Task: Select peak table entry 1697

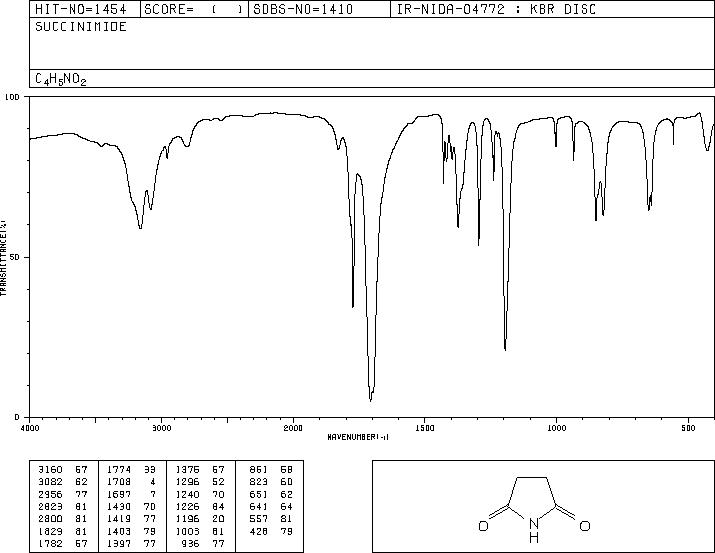Action: tap(131, 494)
